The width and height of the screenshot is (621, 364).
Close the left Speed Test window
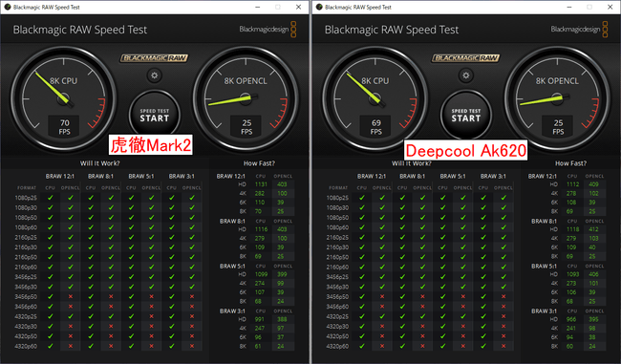[299, 7]
